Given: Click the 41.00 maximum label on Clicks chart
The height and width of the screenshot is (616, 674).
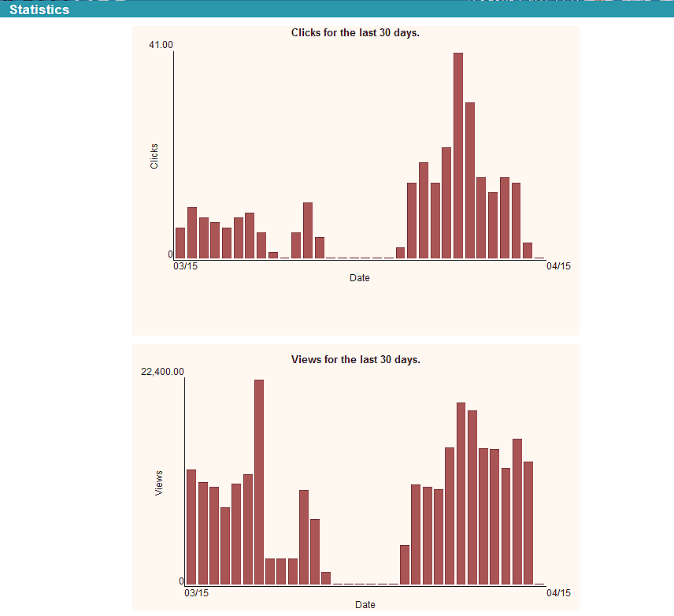Looking at the screenshot, I should pos(161,45).
